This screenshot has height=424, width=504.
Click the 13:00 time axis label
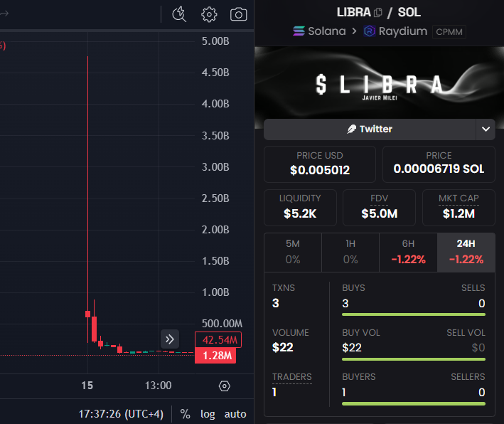(x=158, y=386)
